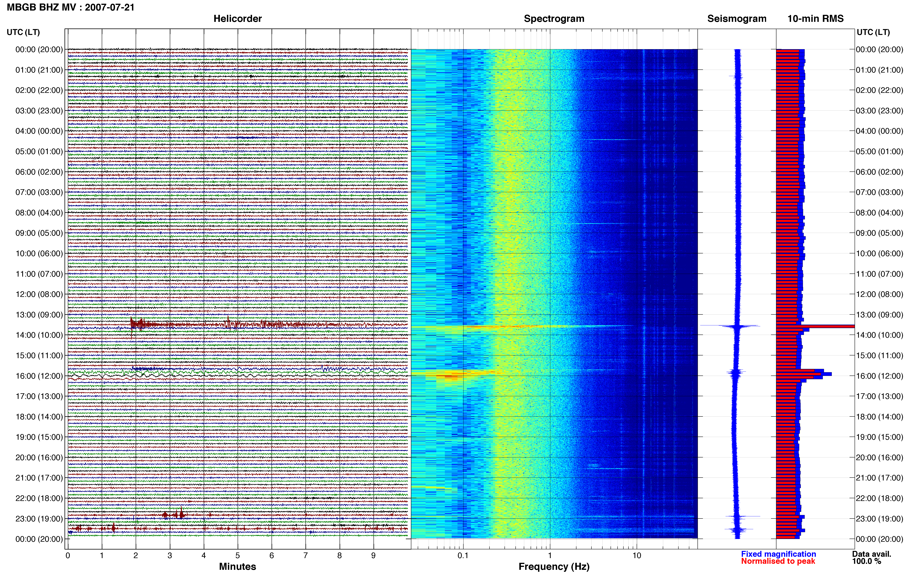Click left time label '02:00 (22:00)'

pyautogui.click(x=39, y=90)
